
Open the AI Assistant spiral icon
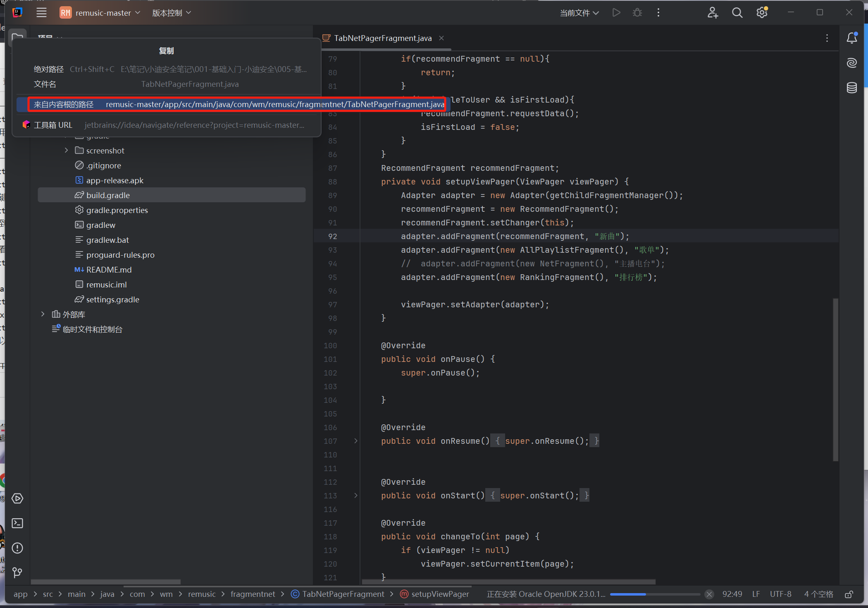click(852, 63)
